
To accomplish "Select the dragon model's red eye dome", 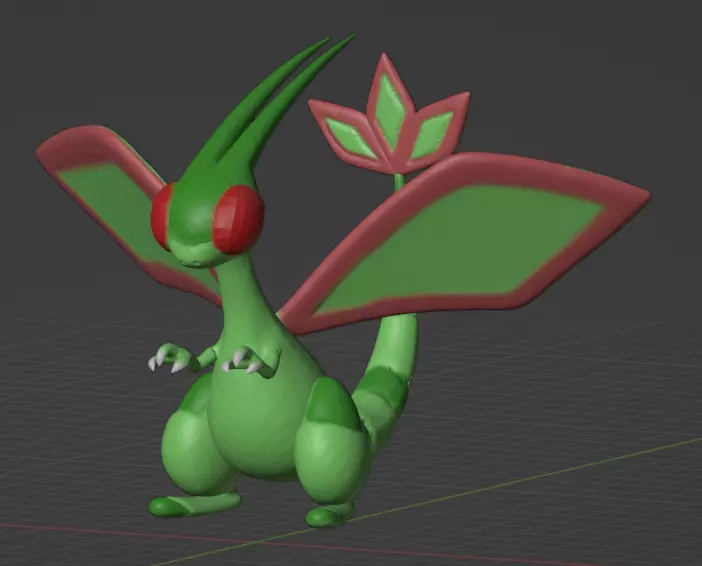I will [237, 219].
